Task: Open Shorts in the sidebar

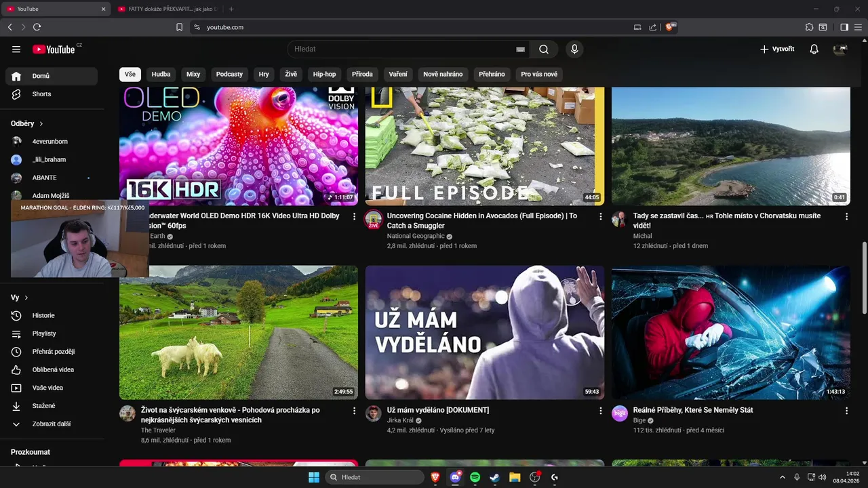Action: 52,94
